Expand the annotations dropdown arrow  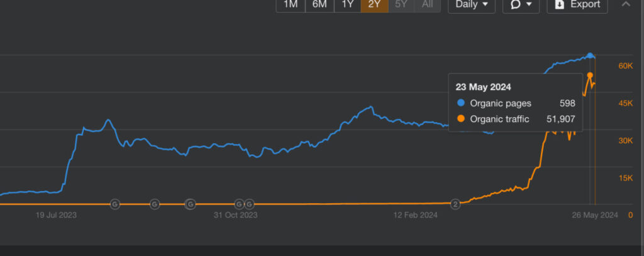(x=529, y=4)
